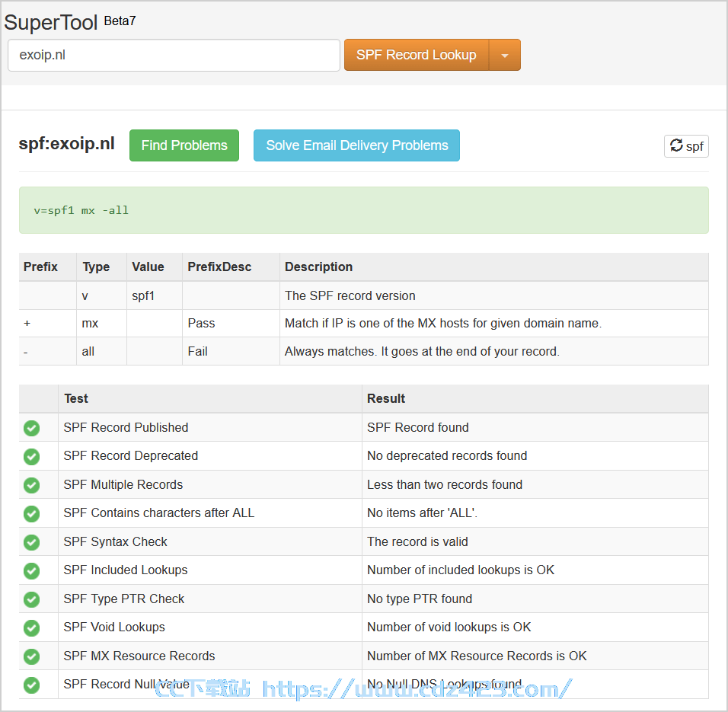Click the check icon for SPF Syntax Check

coord(31,542)
